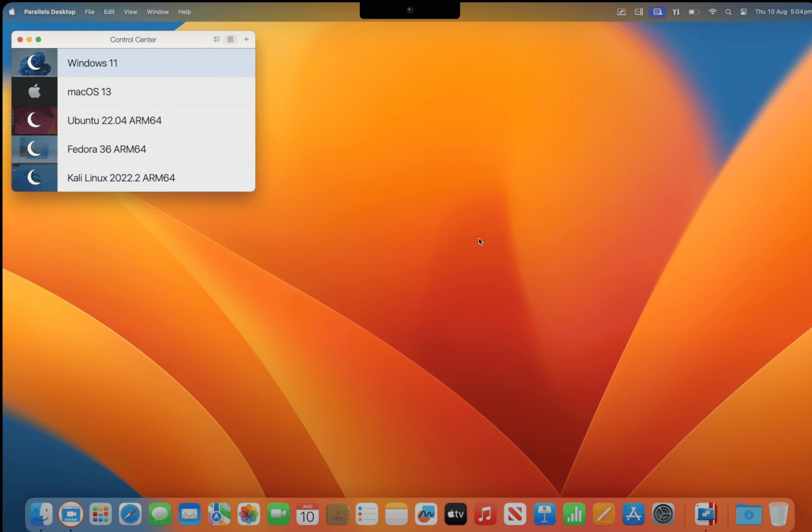Open Parallels Desktop Window menu
Screen dimensions: 812x532
click(157, 11)
